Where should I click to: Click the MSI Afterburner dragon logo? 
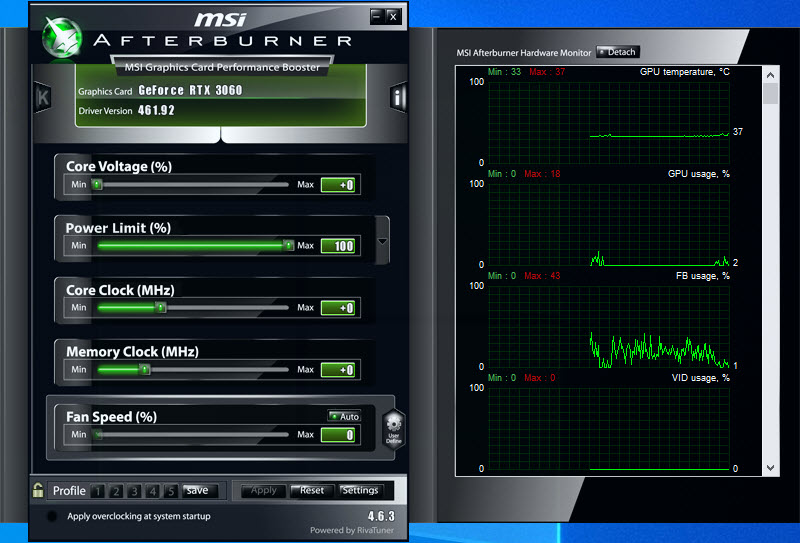click(61, 38)
